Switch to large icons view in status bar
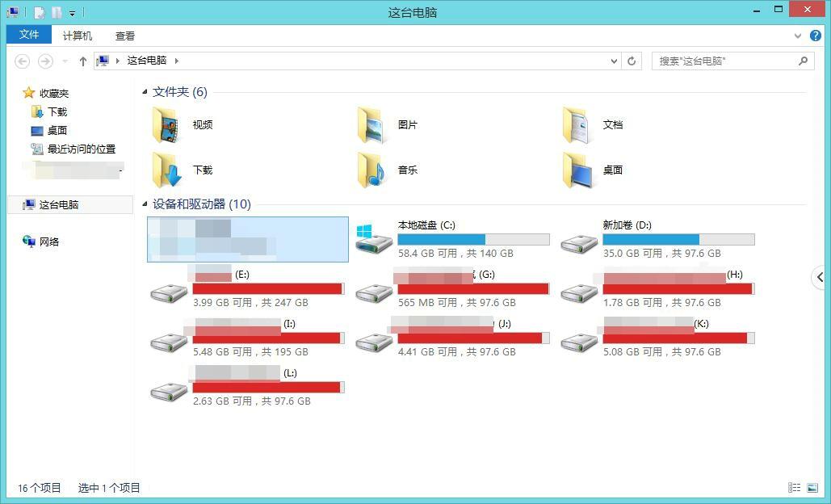831x504 pixels. pos(814,487)
